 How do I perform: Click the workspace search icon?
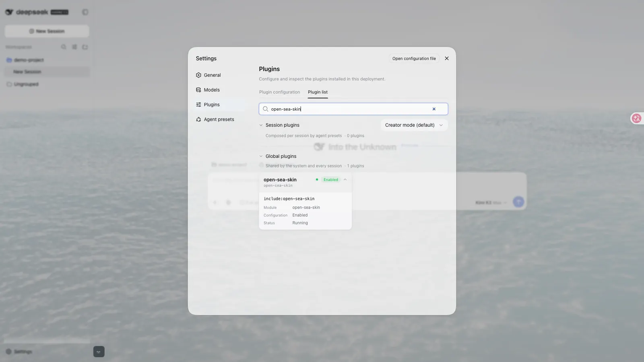point(64,47)
